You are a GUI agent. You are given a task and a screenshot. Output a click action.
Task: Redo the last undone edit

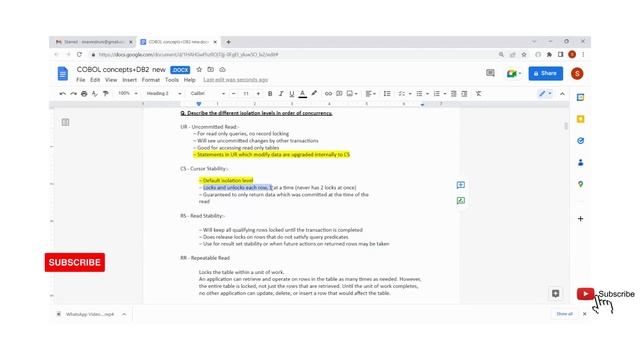click(73, 94)
